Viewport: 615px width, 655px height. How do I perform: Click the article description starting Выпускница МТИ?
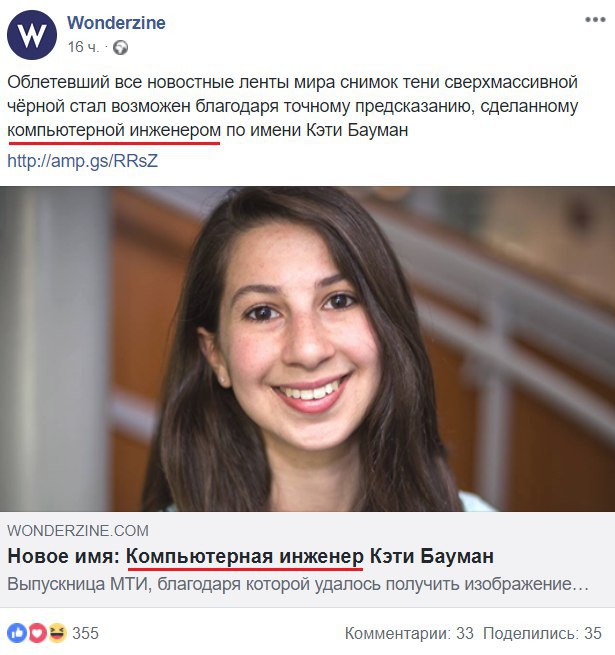(x=298, y=584)
